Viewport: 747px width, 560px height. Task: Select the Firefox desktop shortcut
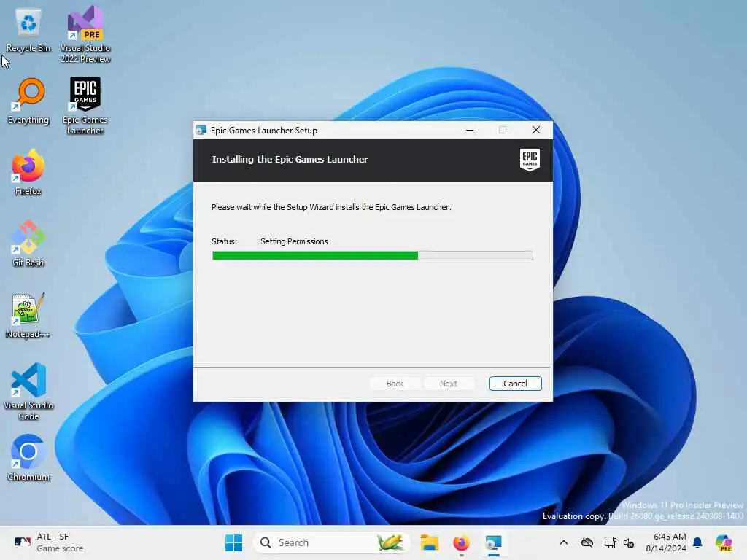28,172
